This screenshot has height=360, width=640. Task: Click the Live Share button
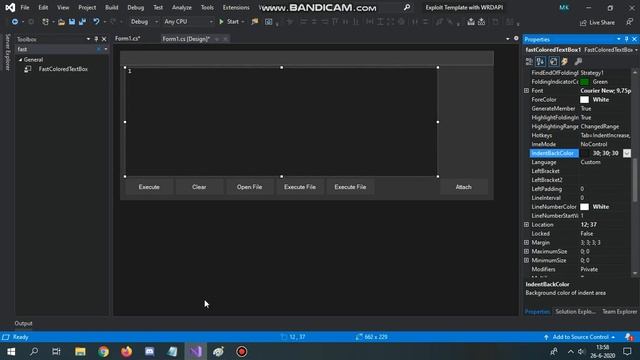click(x=597, y=22)
